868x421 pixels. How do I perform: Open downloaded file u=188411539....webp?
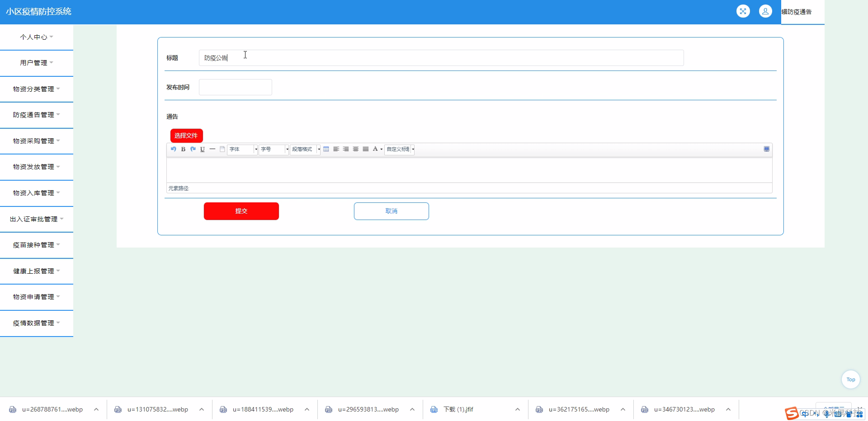pos(263,409)
